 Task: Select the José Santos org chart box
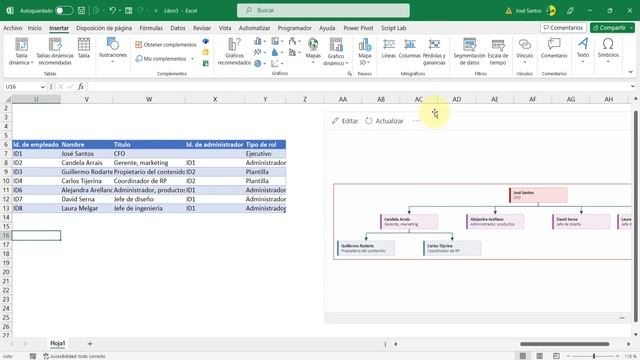click(x=538, y=195)
